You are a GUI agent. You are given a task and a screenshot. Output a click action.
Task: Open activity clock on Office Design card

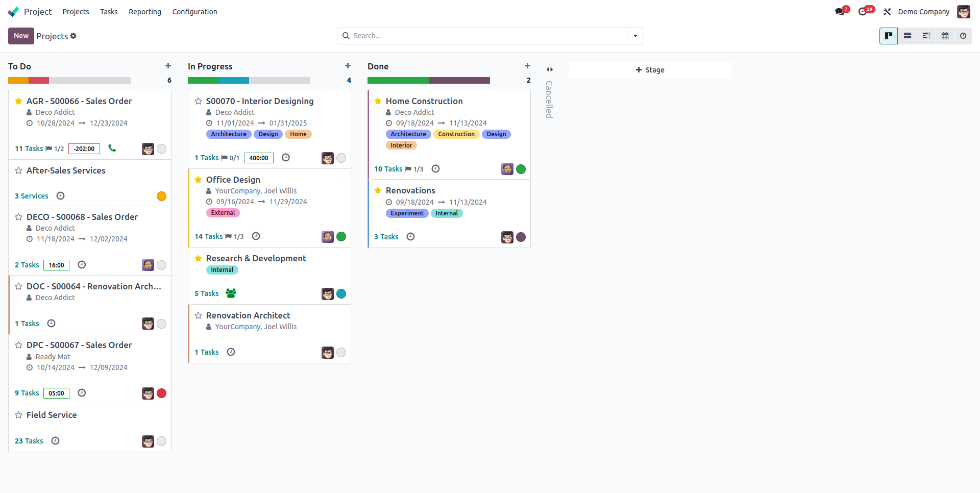pos(256,236)
